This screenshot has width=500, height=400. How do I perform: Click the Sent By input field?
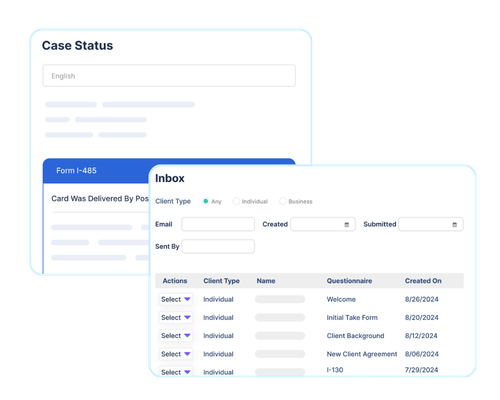coord(218,246)
